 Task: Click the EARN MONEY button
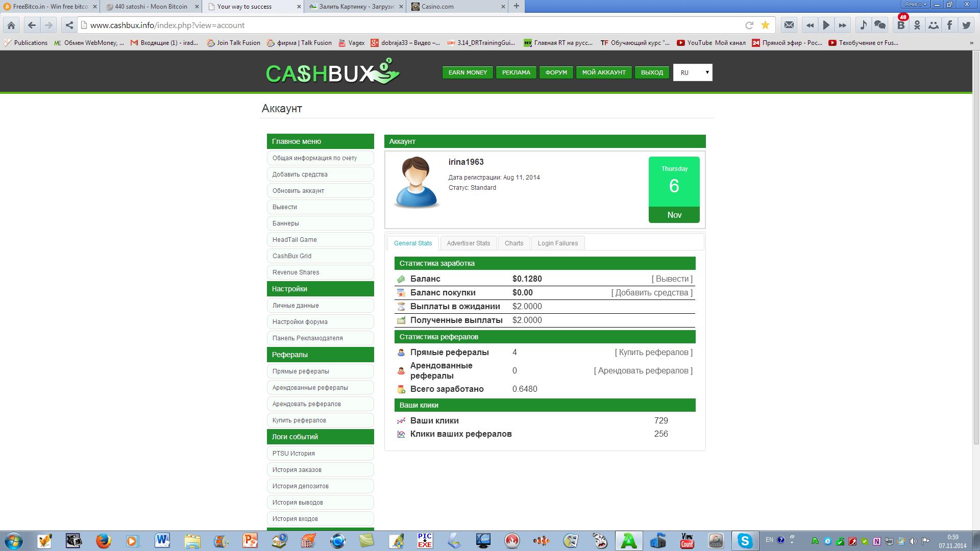click(468, 72)
